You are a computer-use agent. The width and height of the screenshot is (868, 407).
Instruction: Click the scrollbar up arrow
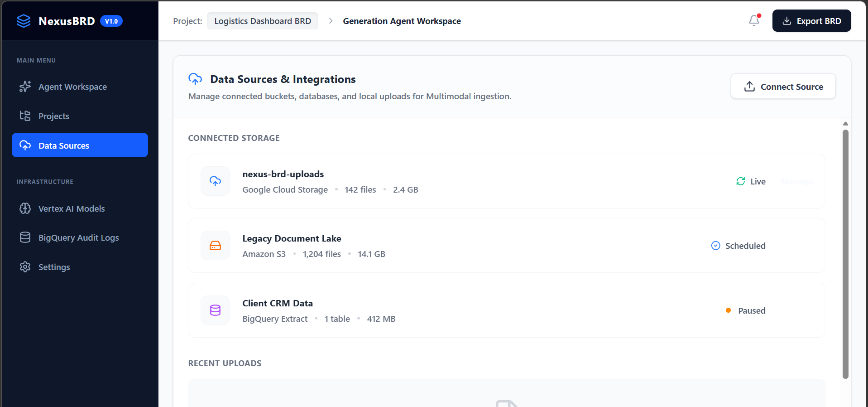click(845, 123)
